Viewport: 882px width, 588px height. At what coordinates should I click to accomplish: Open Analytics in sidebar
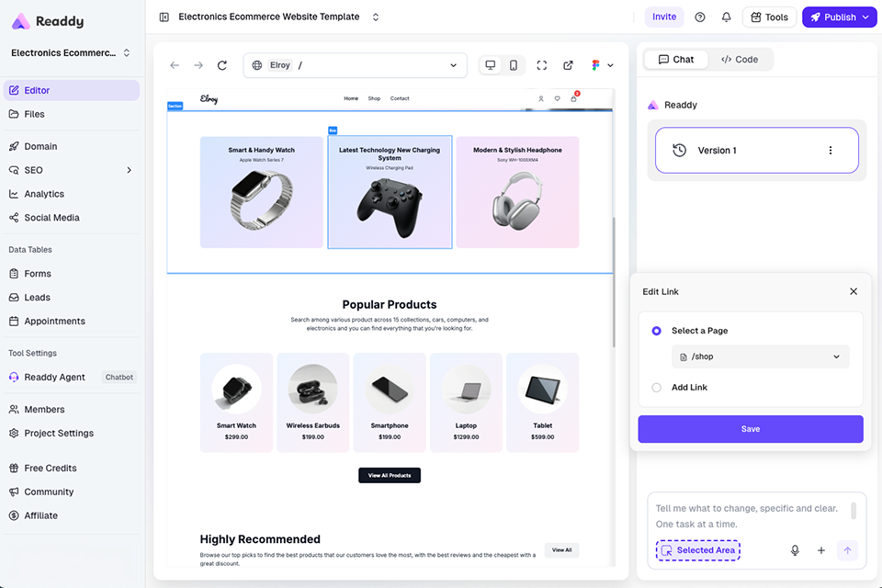(x=72, y=194)
